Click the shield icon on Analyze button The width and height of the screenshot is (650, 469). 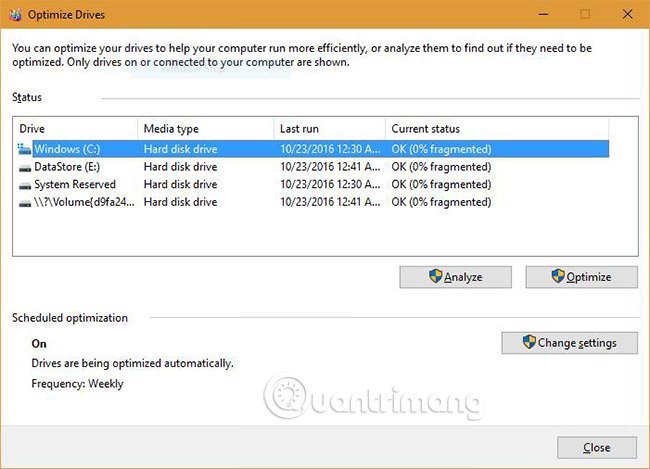(x=435, y=277)
